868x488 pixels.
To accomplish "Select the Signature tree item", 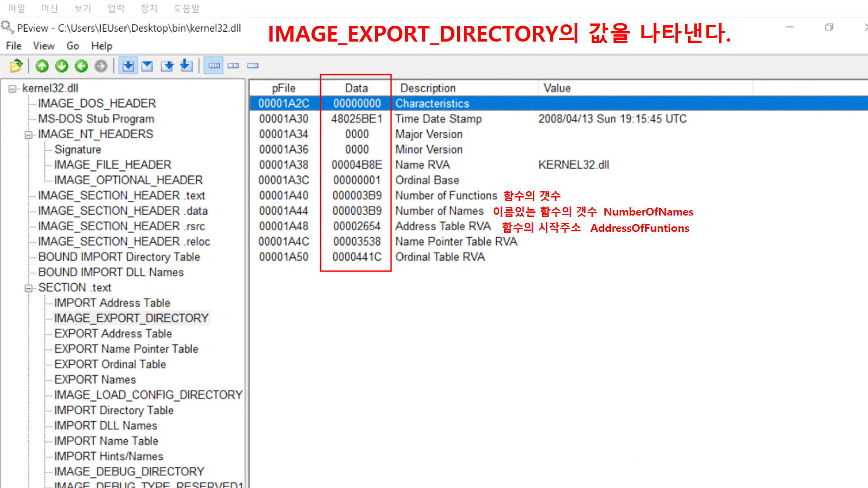I will pos(78,150).
